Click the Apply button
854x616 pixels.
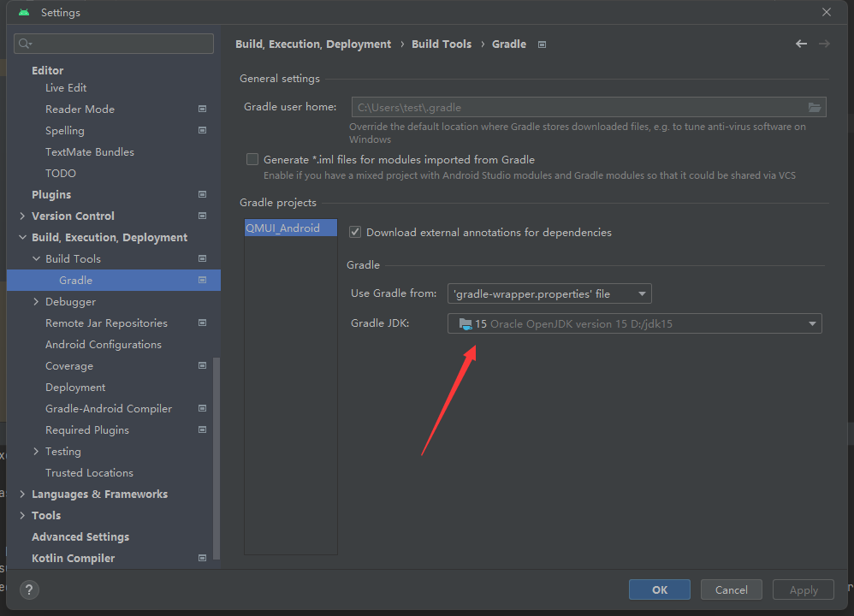coord(804,589)
